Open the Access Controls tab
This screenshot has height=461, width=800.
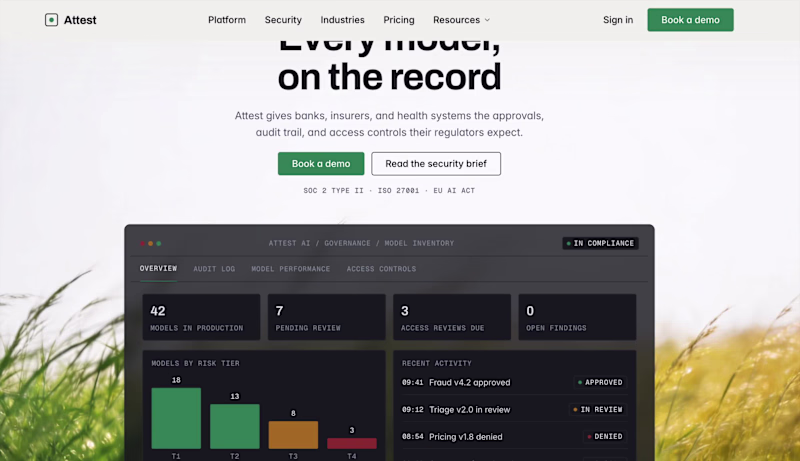pos(381,269)
